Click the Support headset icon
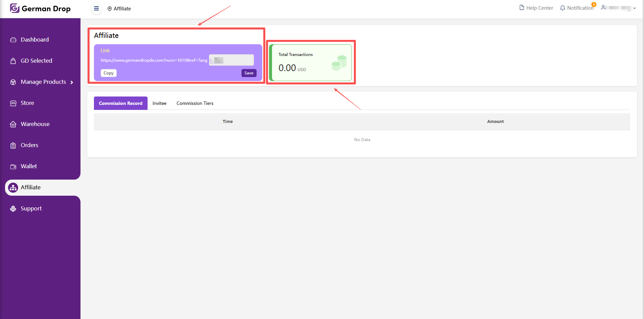 [x=13, y=209]
